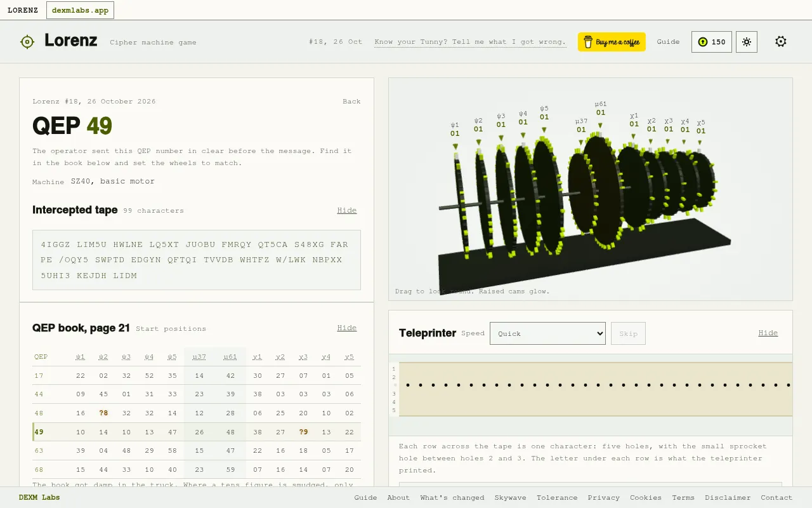Viewport: 812px width, 508px height.
Task: Open settings with the gear icon
Action: click(x=781, y=42)
